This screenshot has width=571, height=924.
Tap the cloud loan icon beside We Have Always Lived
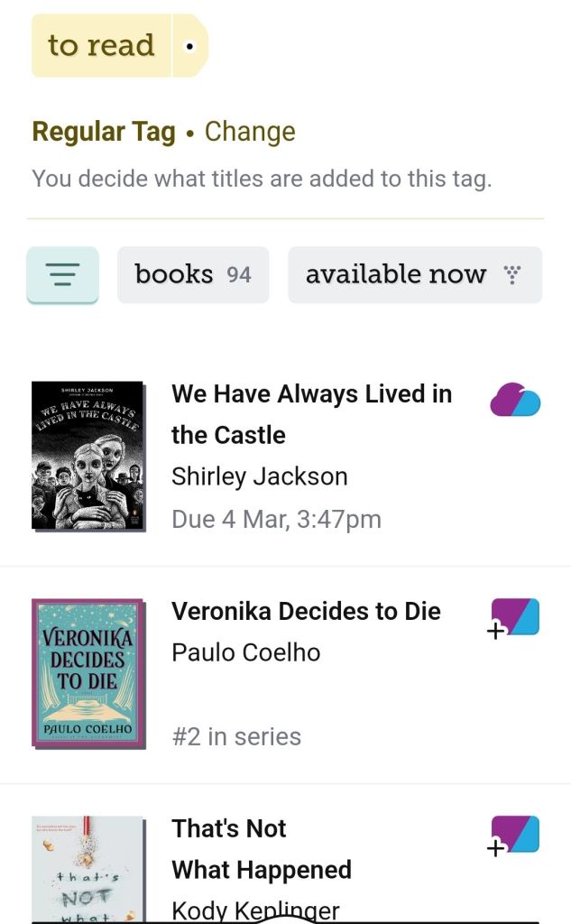(517, 401)
